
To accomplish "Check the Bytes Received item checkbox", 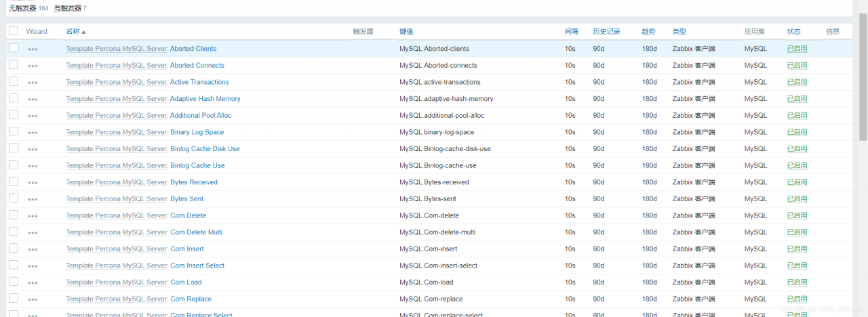I will 14,182.
